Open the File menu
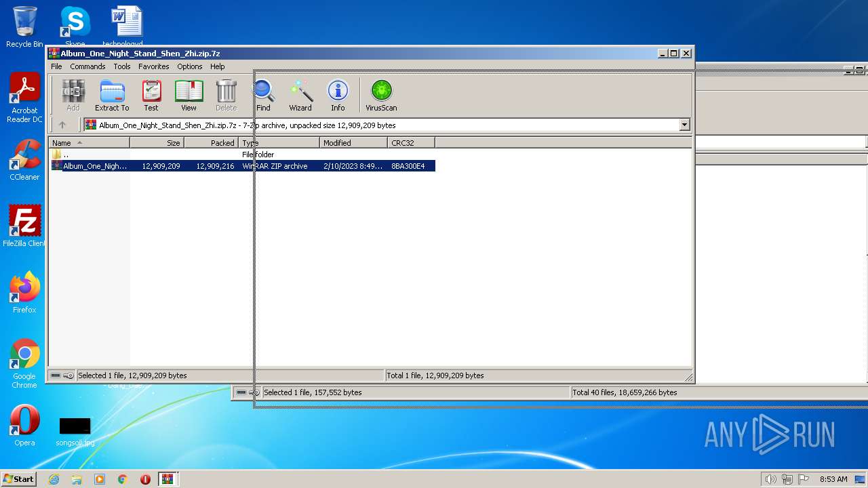Viewport: 868px width, 488px height. [x=56, y=66]
